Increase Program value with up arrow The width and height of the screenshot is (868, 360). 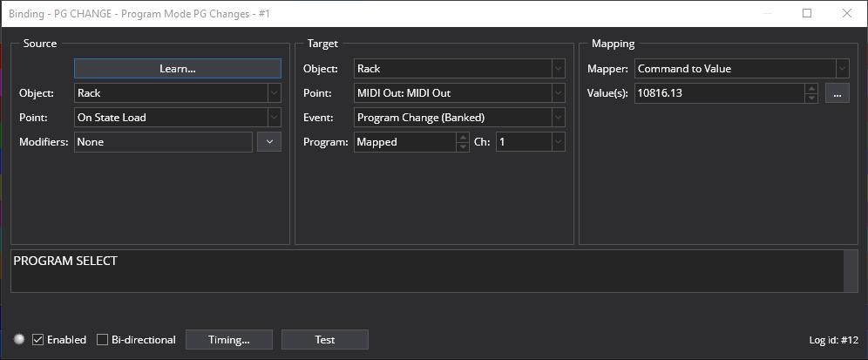pyautogui.click(x=463, y=137)
